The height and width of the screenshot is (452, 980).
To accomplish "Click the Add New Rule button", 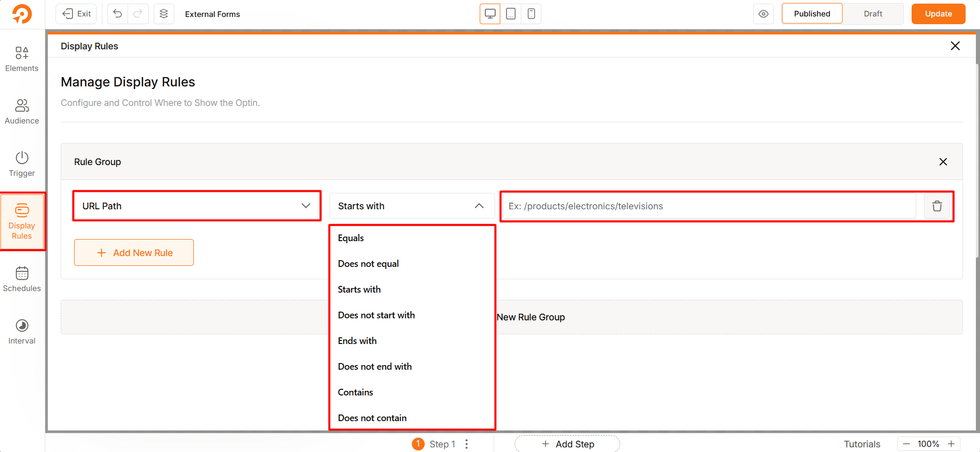I will coord(134,252).
